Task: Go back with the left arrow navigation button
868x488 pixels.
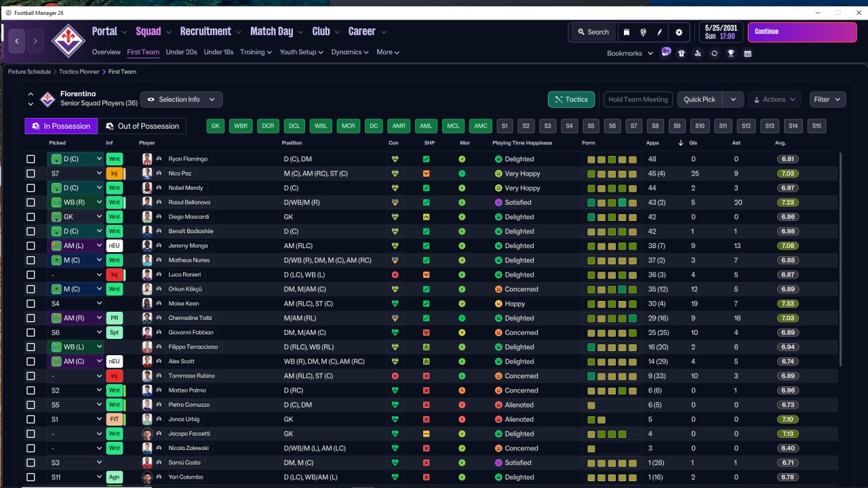Action: pyautogui.click(x=17, y=41)
